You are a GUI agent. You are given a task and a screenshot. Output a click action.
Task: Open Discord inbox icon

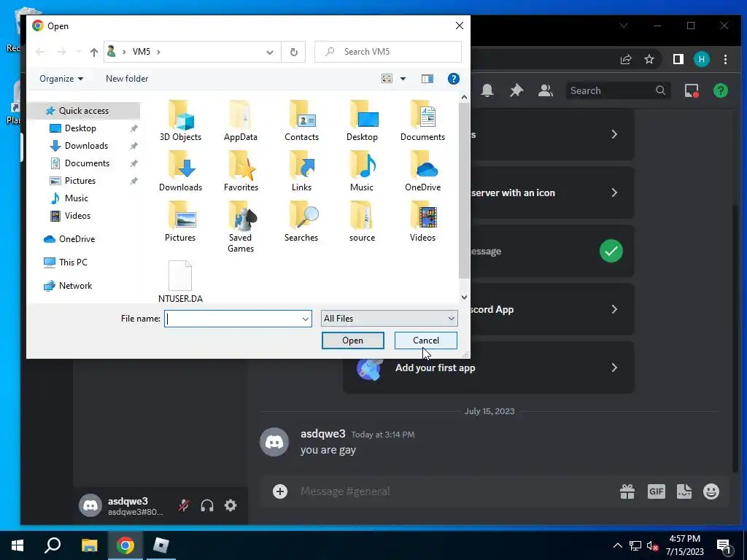point(692,90)
